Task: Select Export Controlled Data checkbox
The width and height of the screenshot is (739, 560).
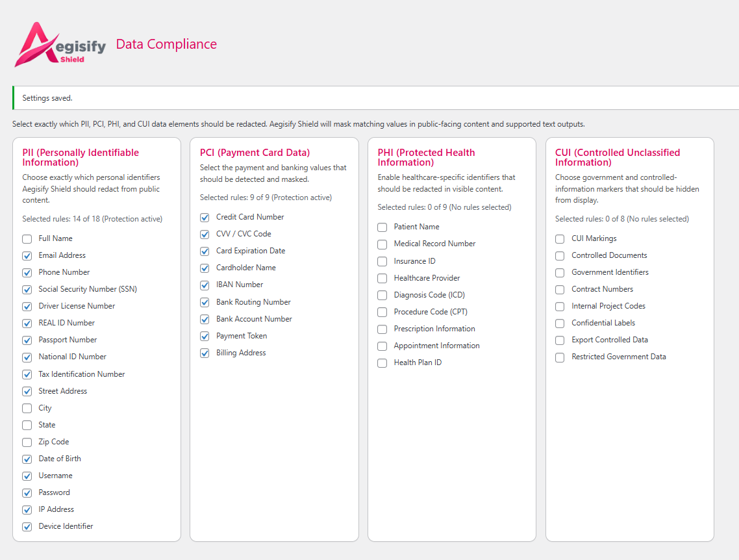Action: tap(560, 340)
